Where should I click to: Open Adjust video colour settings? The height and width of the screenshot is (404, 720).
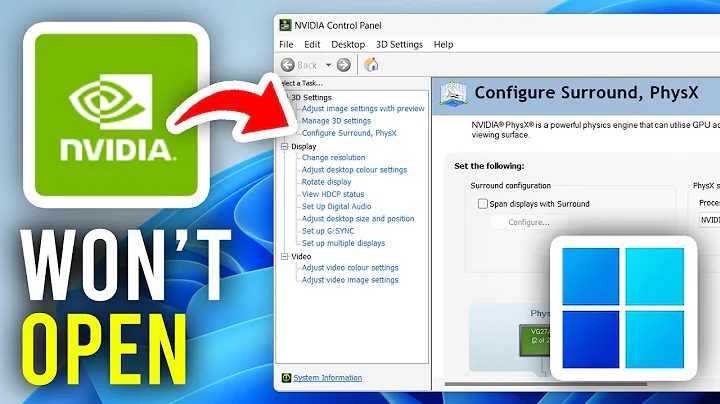[x=350, y=268]
